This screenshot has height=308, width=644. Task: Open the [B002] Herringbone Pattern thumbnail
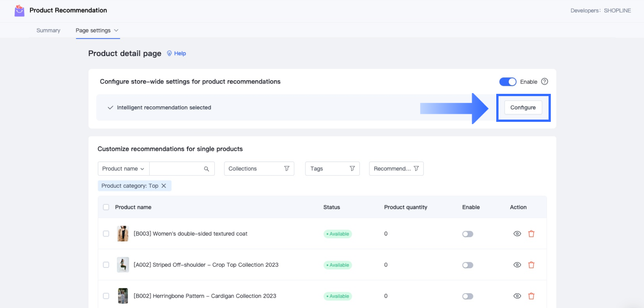[x=123, y=296]
